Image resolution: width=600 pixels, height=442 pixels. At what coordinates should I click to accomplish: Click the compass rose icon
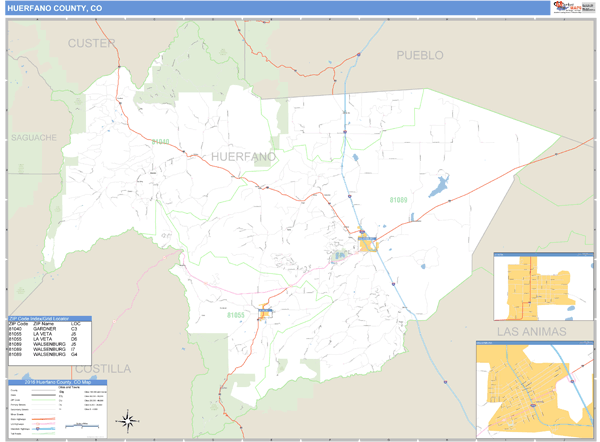(x=128, y=421)
